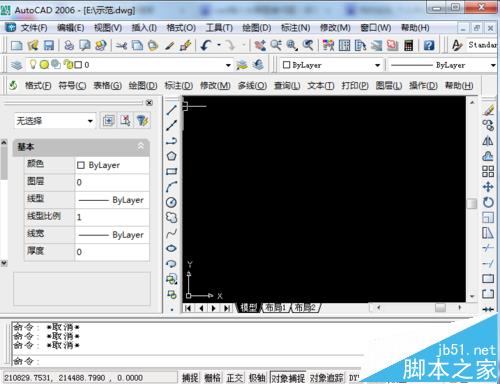Close the properties palette with X button
This screenshot has height=384, width=500.
point(149,103)
